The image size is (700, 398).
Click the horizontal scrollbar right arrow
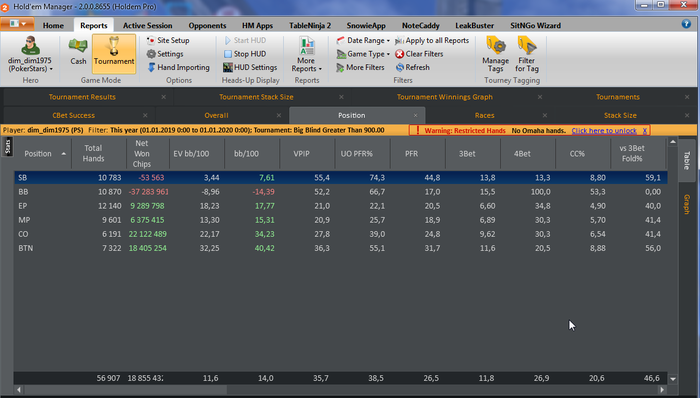pos(662,390)
